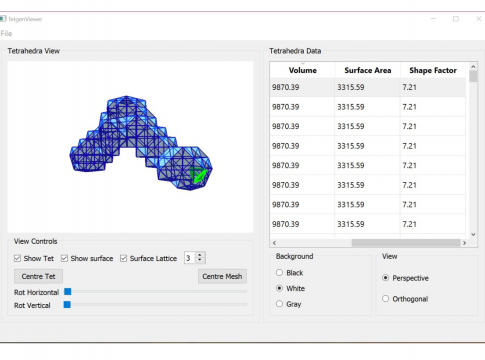485x360 pixels.
Task: Switch view to Orthogonal
Action: [x=385, y=298]
